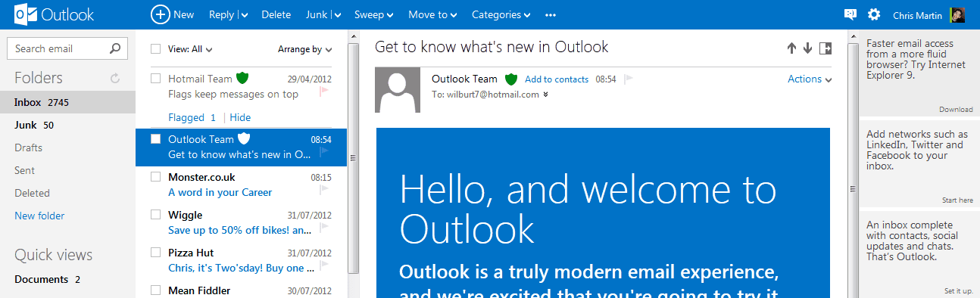Click the Delete toolbar button
Image resolution: width=980 pixels, height=298 pixels.
276,15
